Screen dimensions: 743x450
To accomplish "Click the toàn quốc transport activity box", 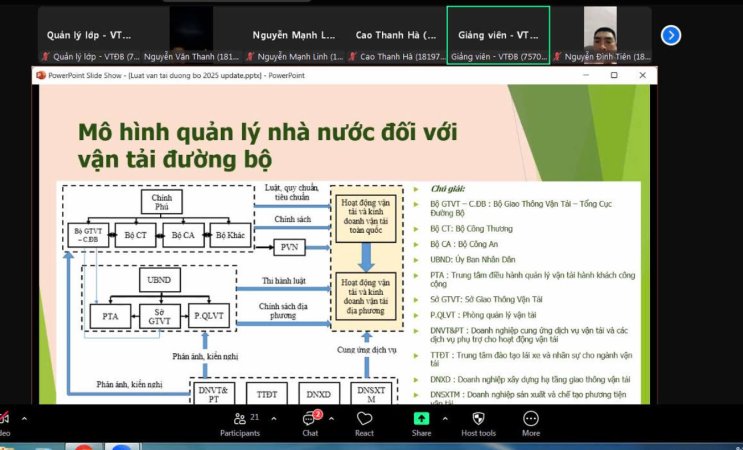I will (366, 219).
